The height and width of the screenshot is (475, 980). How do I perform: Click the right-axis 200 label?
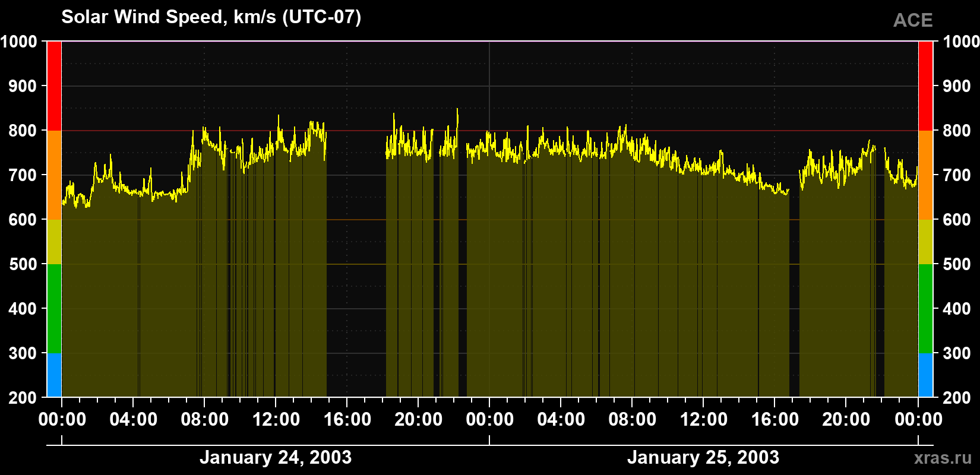click(957, 398)
